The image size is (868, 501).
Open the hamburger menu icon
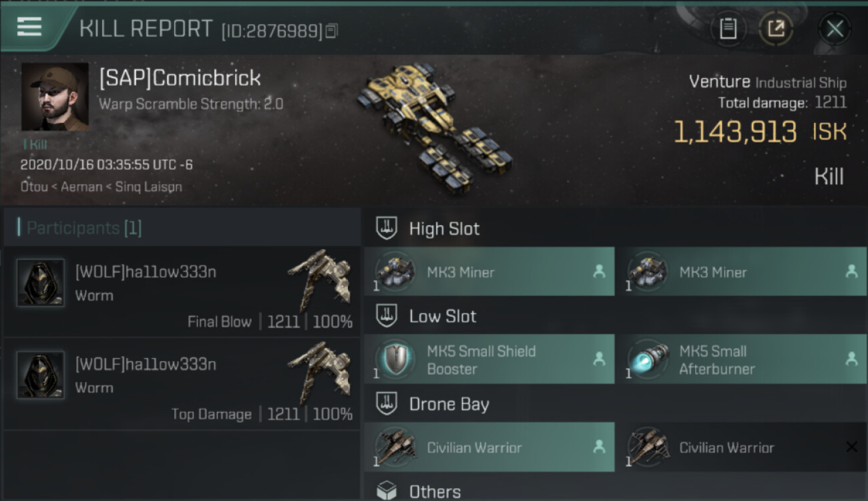29,27
